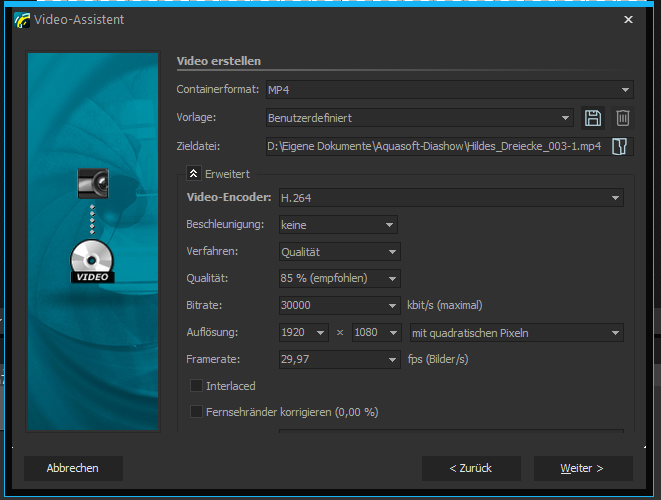This screenshot has width=661, height=500.
Task: Click the browse target file icon
Action: 620,147
